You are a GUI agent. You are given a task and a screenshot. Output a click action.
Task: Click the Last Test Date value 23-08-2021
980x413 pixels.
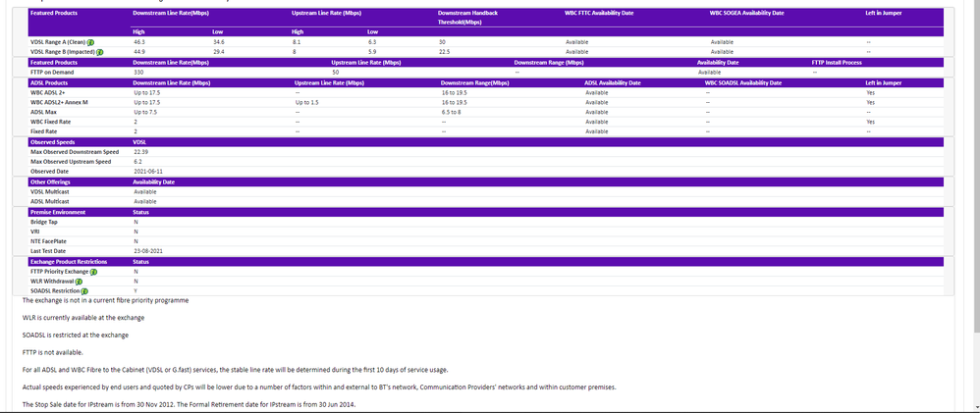pos(148,251)
